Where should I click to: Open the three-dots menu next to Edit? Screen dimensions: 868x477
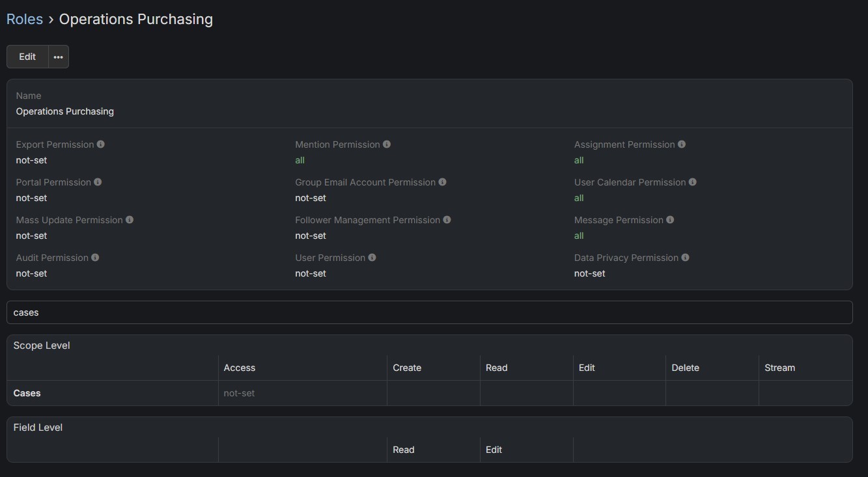coord(59,57)
